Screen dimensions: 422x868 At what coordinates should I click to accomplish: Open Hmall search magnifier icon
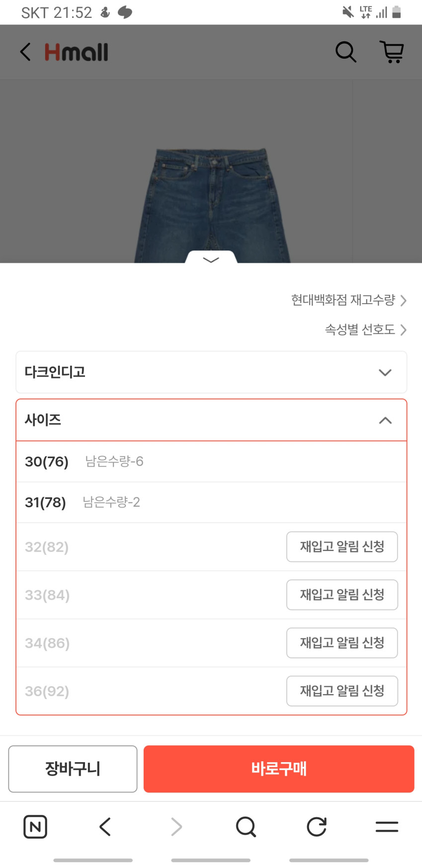click(346, 52)
